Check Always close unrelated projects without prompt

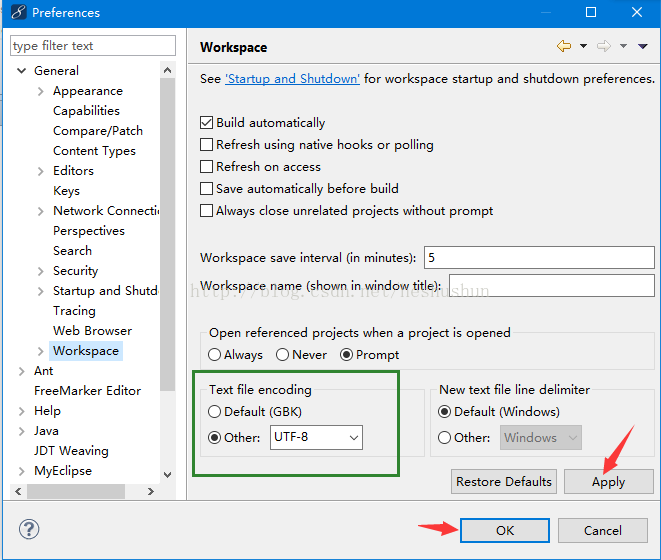[x=206, y=210]
